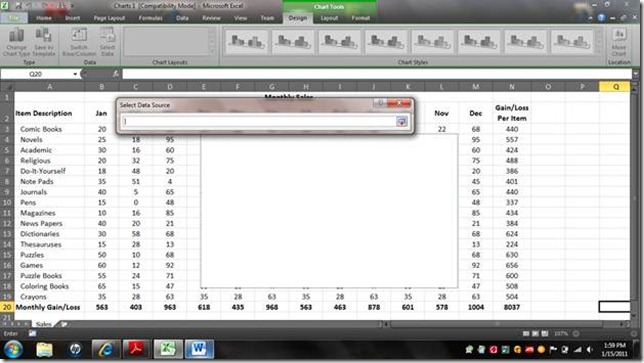
Task: Select the Chart Tools Format tab
Action: [361, 18]
